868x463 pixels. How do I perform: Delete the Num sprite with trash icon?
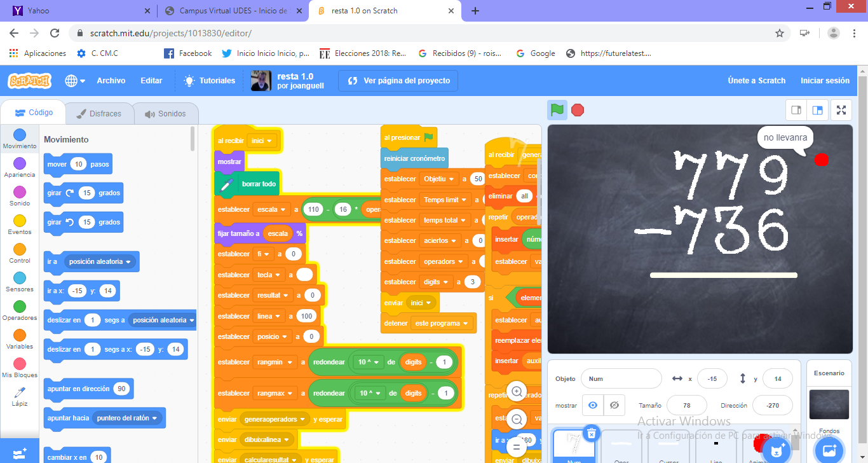[591, 433]
